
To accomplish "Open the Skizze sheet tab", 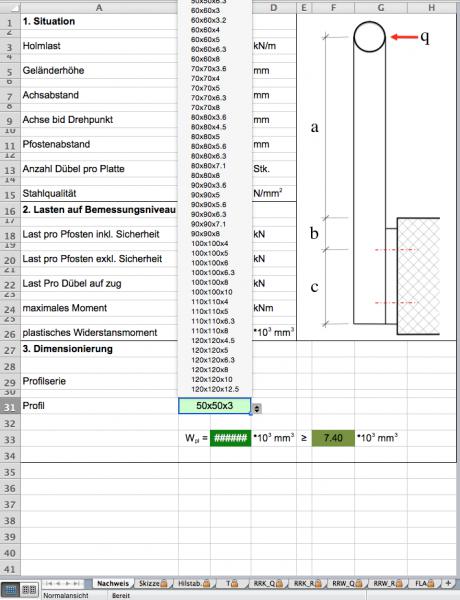I will tap(153, 583).
